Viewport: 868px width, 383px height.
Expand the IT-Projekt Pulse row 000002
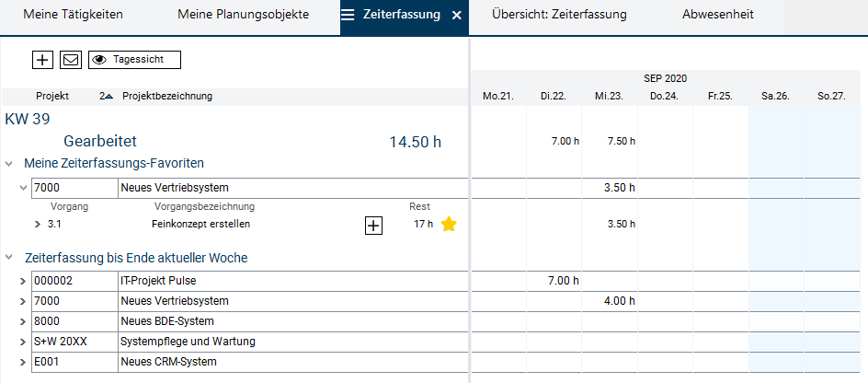click(23, 281)
